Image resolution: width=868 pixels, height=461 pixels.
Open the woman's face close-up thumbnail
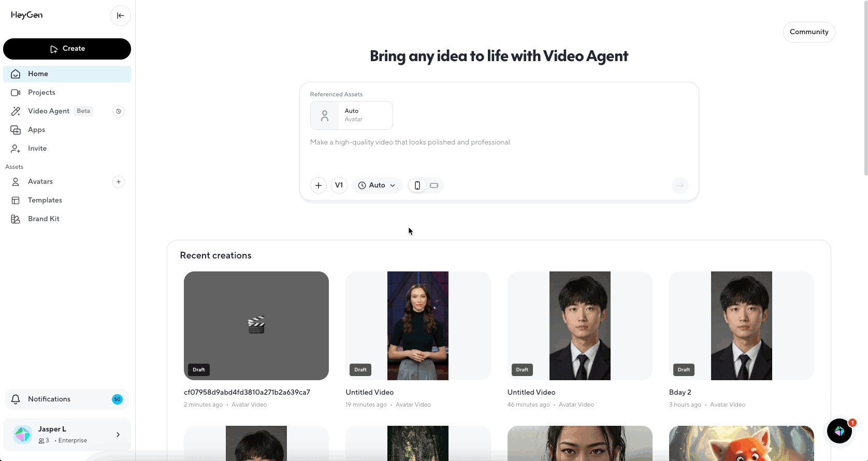tap(580, 443)
